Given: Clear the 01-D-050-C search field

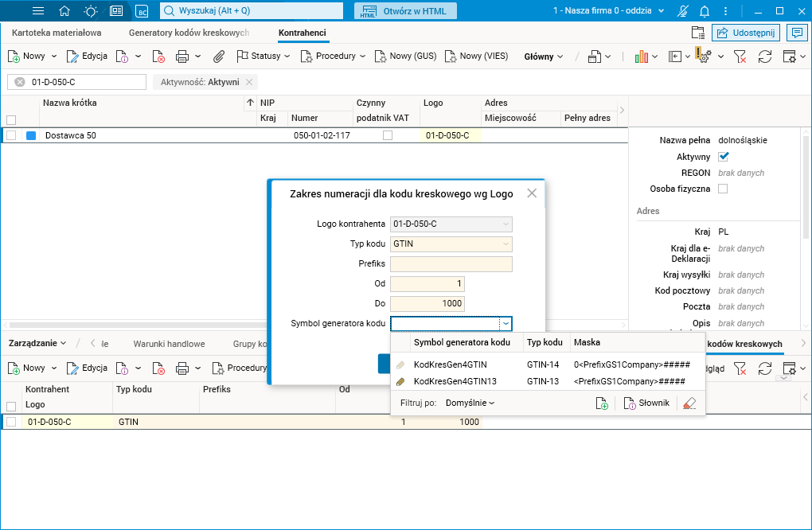Looking at the screenshot, I should point(20,82).
